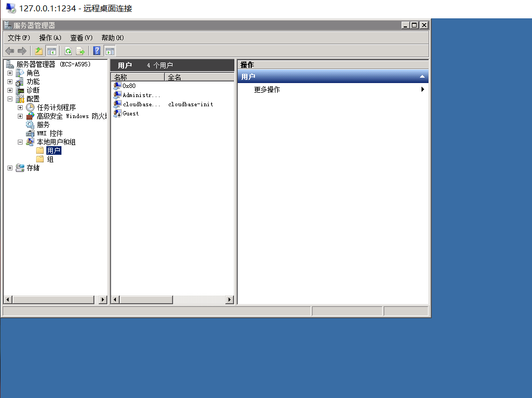This screenshot has height=398, width=532.
Task: Collapse the 配置 tree node
Action: point(10,99)
